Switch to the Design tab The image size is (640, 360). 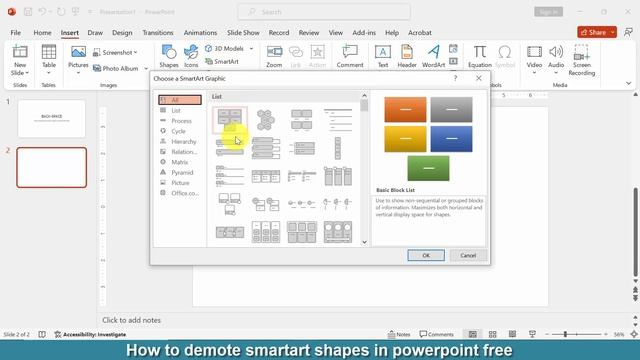tap(122, 33)
